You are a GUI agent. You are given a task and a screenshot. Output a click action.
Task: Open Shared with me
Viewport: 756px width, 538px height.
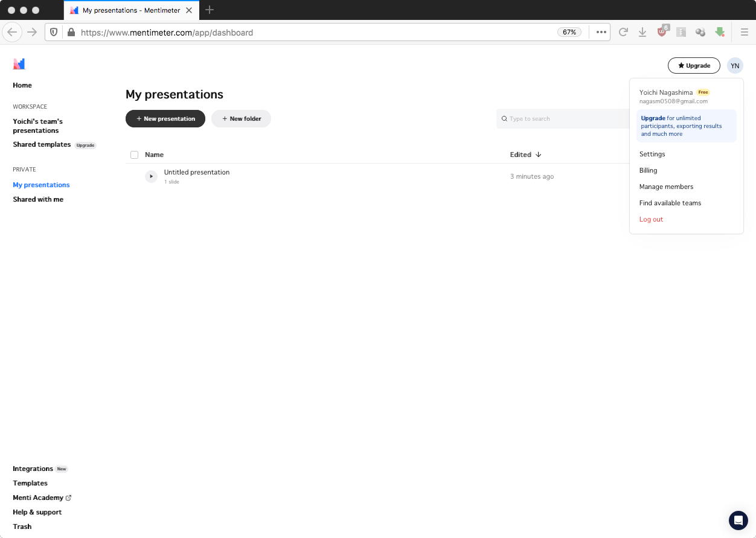tap(38, 199)
